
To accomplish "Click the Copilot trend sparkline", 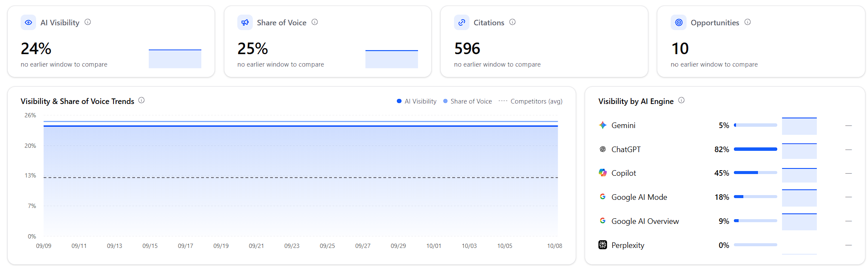I will (x=799, y=175).
